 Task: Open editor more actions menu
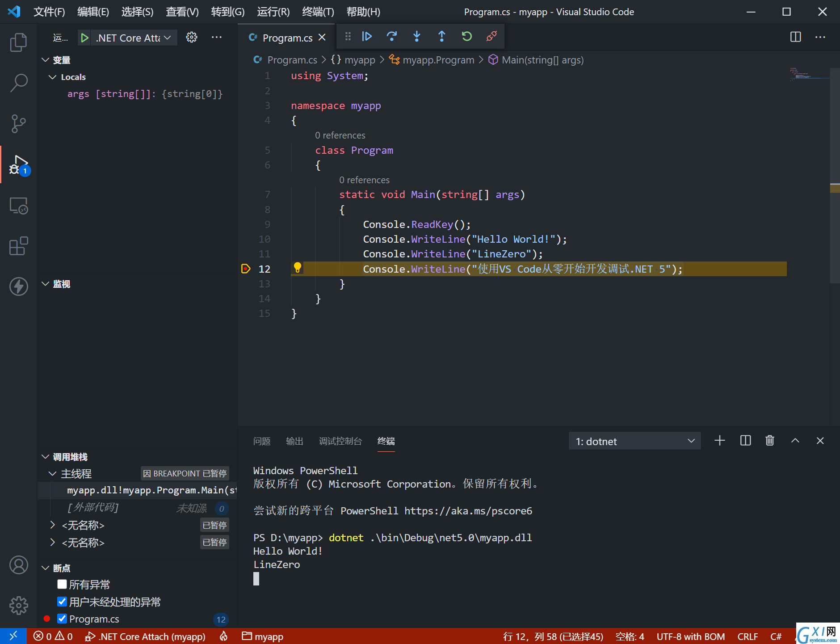[x=820, y=37]
